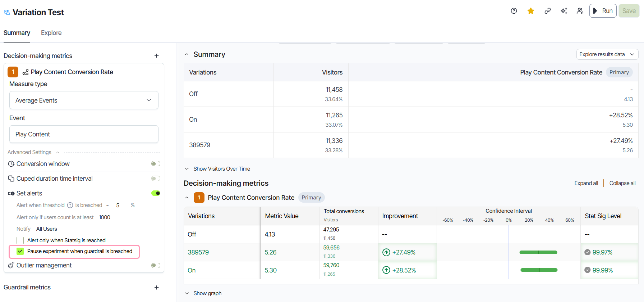Select the Summary tab

[x=17, y=33]
